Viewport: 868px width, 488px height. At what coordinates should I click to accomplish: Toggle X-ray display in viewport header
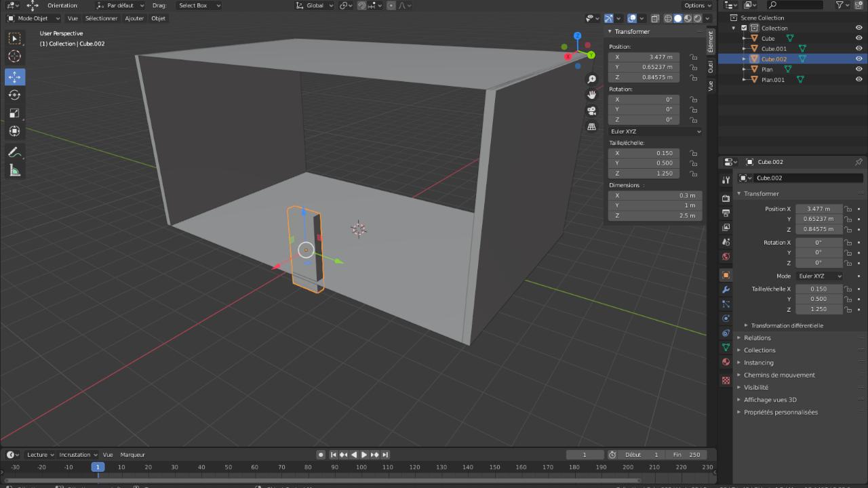tap(655, 18)
